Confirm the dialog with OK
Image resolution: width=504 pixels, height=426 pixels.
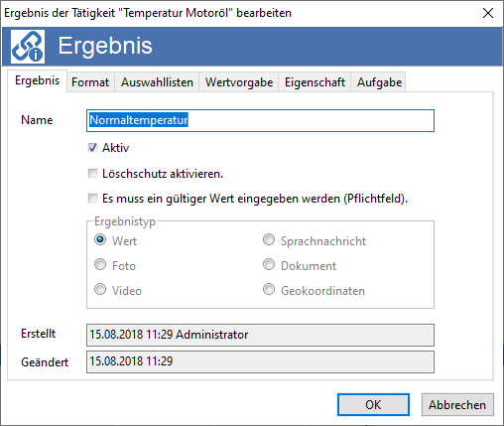click(x=373, y=404)
